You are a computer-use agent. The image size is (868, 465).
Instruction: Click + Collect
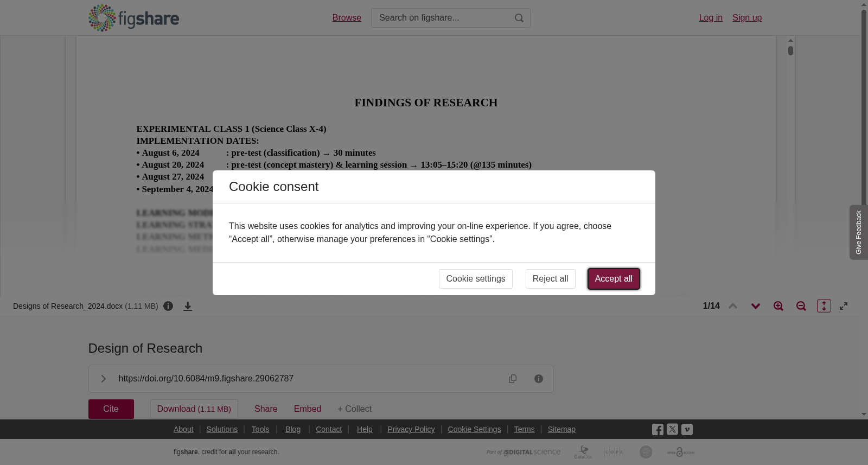pos(355,409)
